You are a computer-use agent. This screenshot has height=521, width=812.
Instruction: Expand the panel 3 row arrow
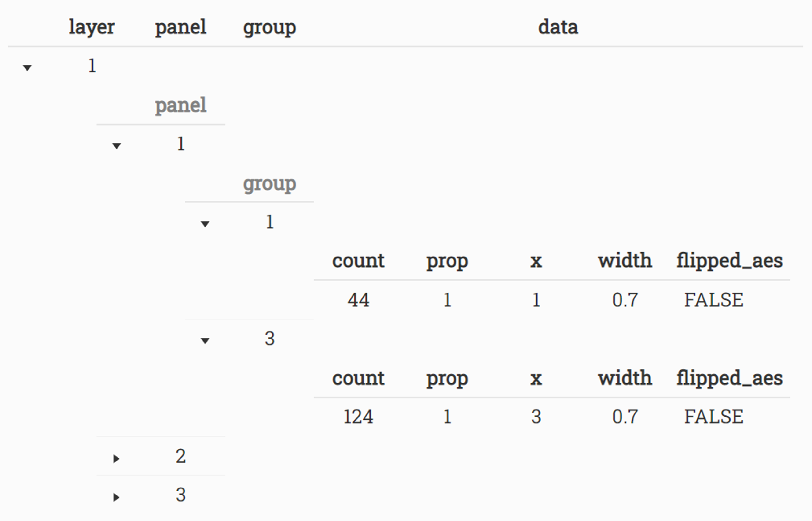tap(116, 497)
